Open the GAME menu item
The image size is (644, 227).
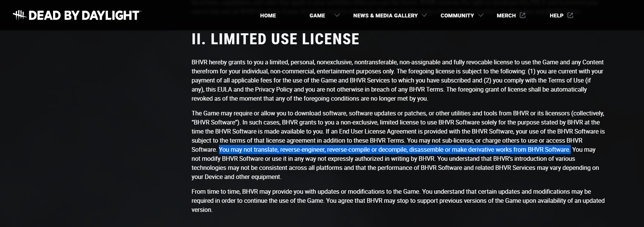click(317, 16)
